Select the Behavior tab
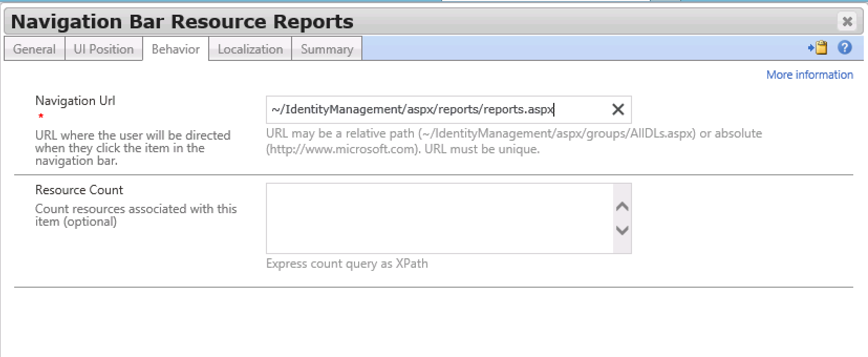Image resolution: width=868 pixels, height=357 pixels. (175, 49)
